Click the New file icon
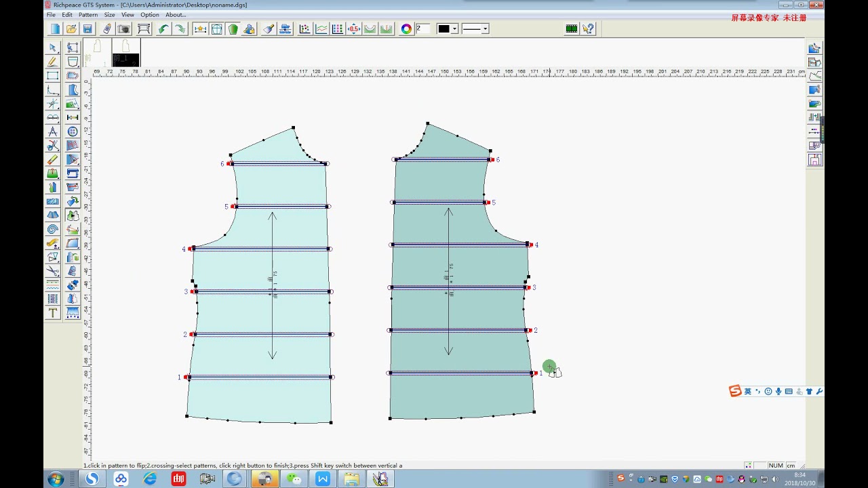The image size is (868, 488). pos(55,28)
